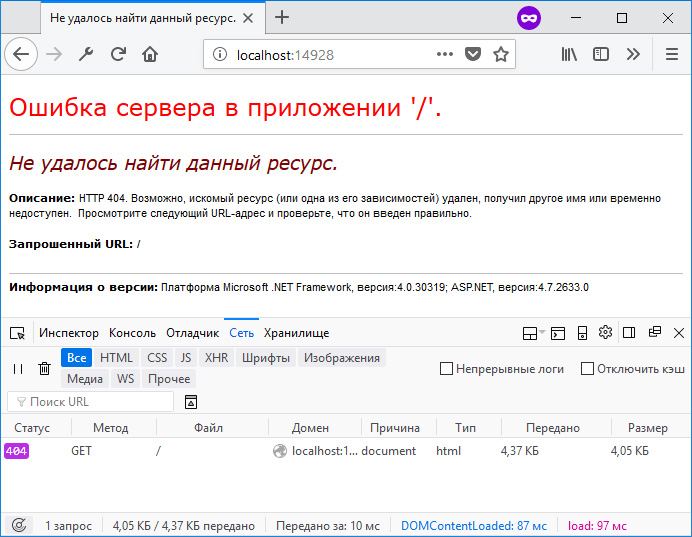Image resolution: width=692 pixels, height=537 pixels.
Task: Expand toolbar overflow chevrons
Action: click(x=633, y=54)
